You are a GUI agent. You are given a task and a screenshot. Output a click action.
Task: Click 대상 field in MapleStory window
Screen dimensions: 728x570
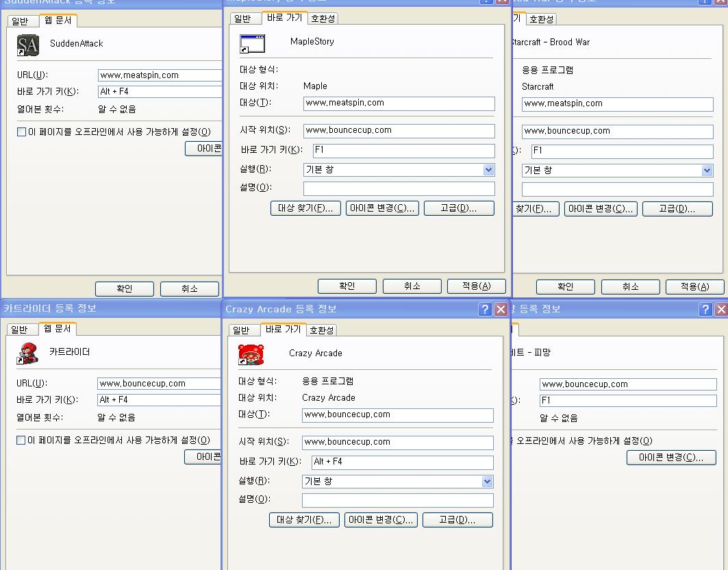(399, 103)
